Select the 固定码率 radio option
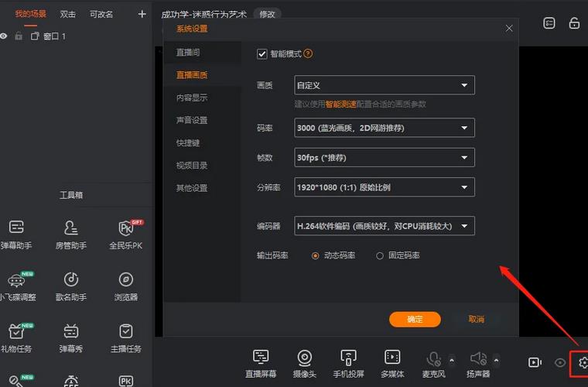588x387 pixels. pos(380,255)
